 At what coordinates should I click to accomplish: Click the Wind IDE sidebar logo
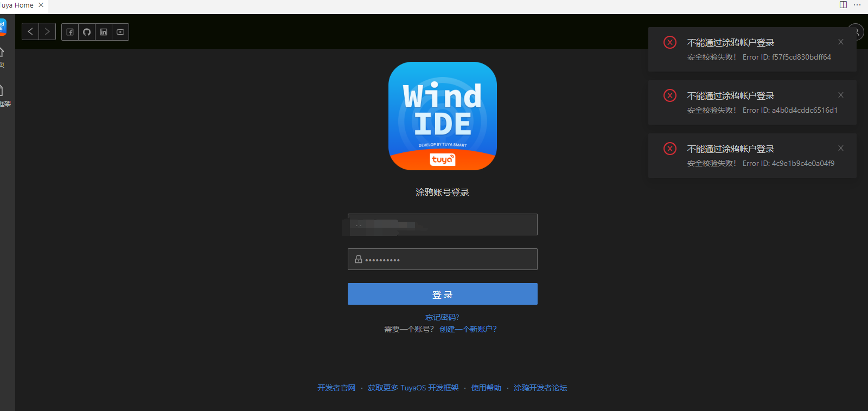tap(2, 27)
